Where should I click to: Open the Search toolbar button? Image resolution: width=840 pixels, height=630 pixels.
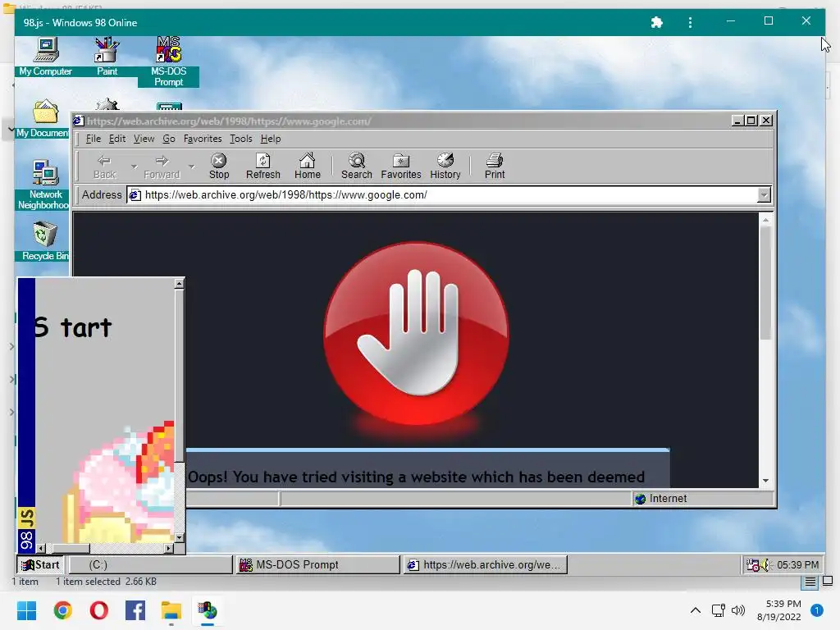(x=356, y=166)
